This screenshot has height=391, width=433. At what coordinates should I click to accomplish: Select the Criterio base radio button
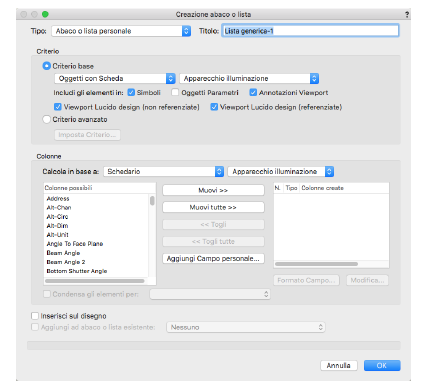46,66
